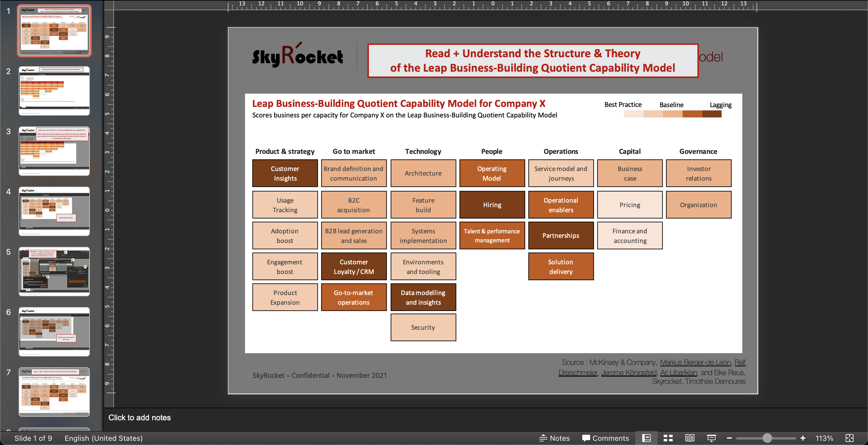This screenshot has width=868, height=445.
Task: Select the red 'Read + Understand' title box
Action: [533, 61]
